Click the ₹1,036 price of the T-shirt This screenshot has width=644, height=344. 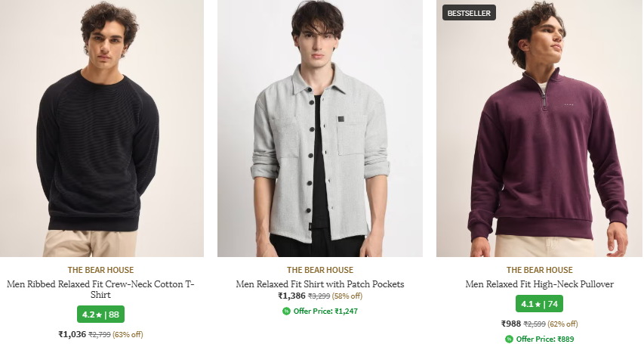(72, 334)
